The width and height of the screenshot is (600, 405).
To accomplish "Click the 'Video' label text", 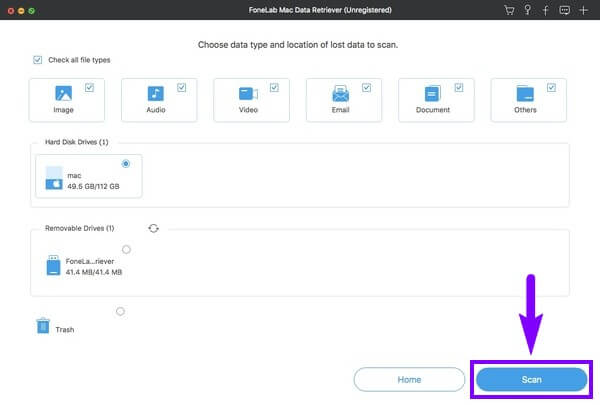I will pyautogui.click(x=248, y=110).
